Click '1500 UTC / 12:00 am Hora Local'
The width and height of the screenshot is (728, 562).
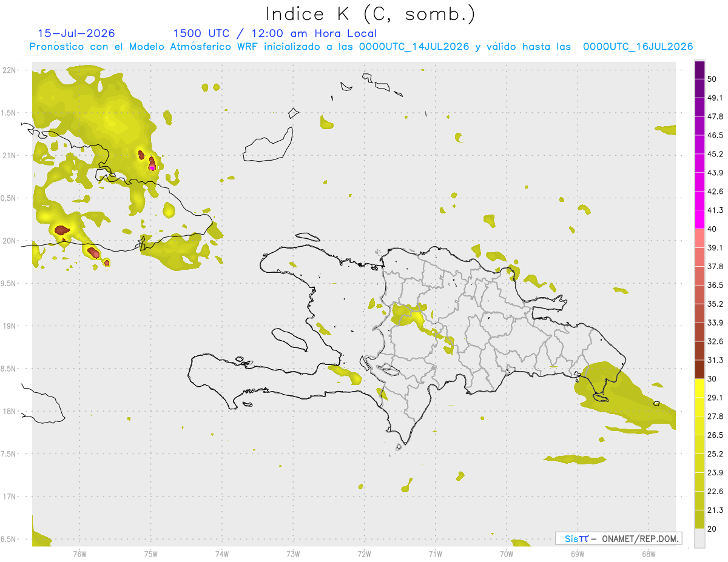click(275, 33)
